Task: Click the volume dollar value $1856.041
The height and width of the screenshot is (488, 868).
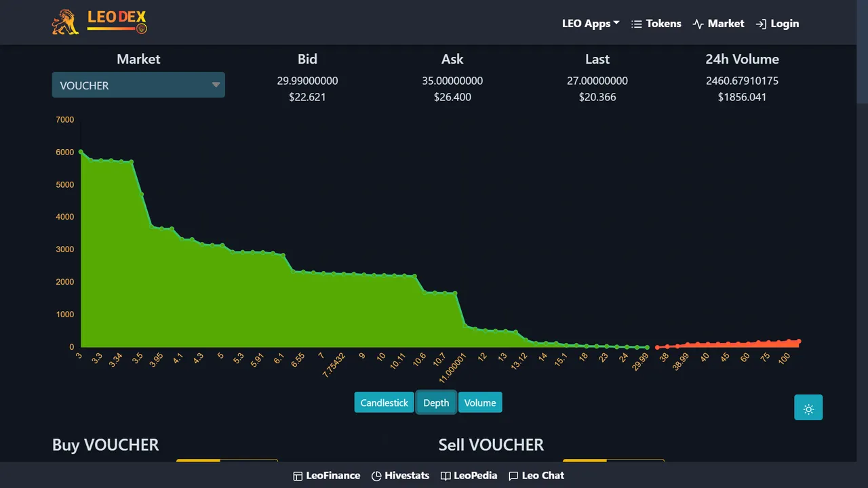Action: (x=742, y=97)
